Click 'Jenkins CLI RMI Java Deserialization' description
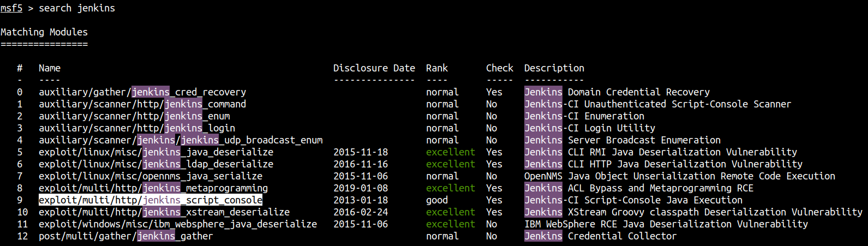 (661, 152)
